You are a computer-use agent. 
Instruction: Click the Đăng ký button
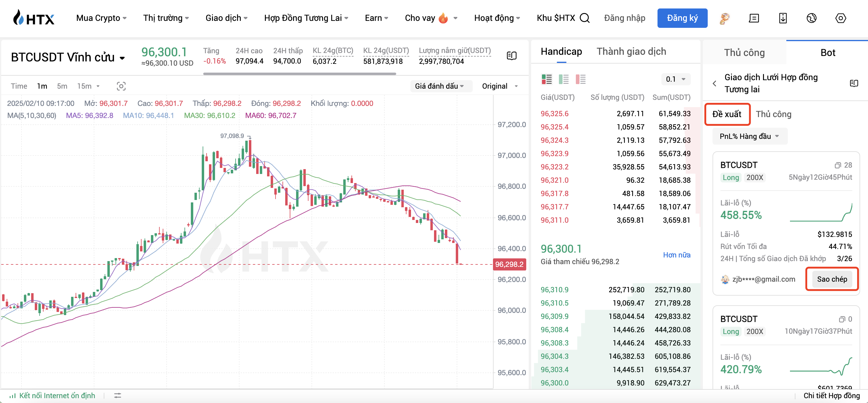tap(682, 18)
